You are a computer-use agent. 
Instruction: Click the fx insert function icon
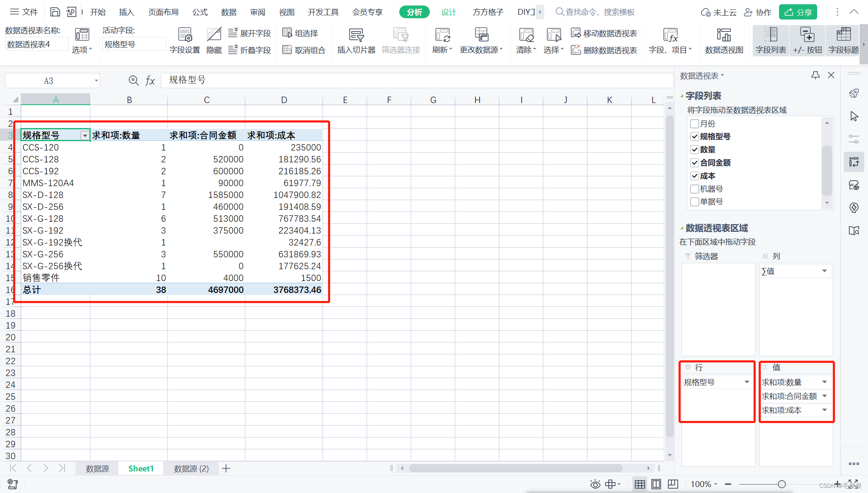click(150, 81)
